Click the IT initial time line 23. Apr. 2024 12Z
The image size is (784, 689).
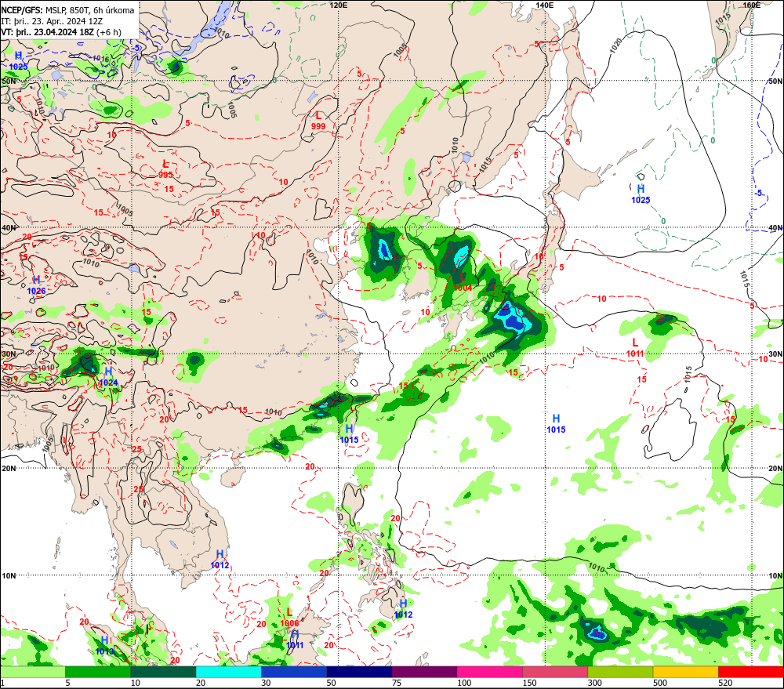coord(52,21)
